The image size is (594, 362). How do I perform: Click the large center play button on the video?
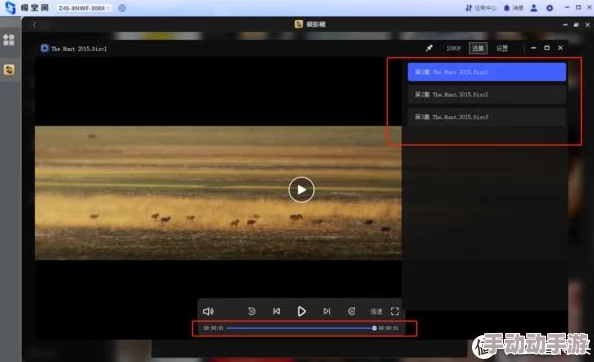pos(301,190)
